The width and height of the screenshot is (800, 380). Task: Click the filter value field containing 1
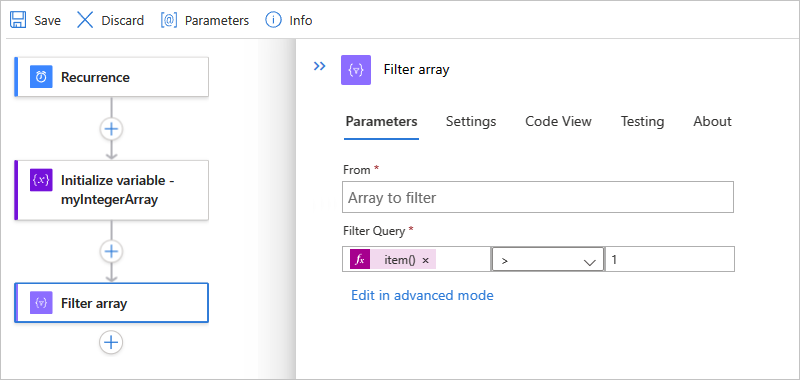[669, 260]
